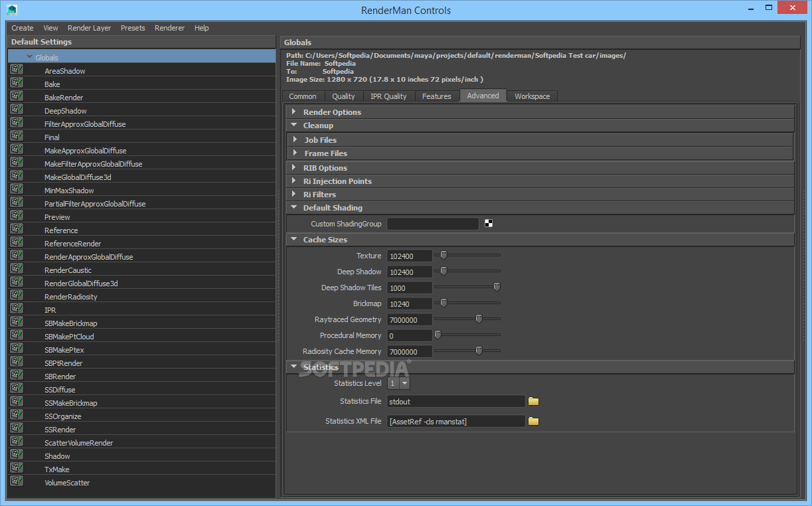Collapse the Cache Sizes section
The image size is (812, 506).
click(x=294, y=239)
